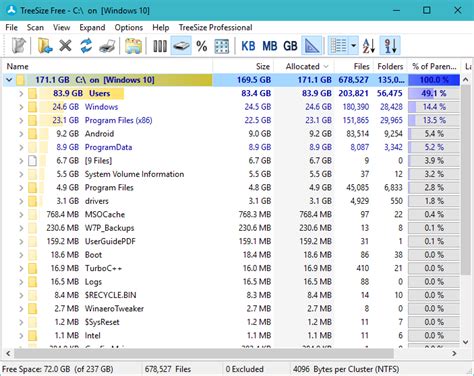The image size is (474, 376).
Task: Select the MSOCache folder row
Action: tap(231, 214)
